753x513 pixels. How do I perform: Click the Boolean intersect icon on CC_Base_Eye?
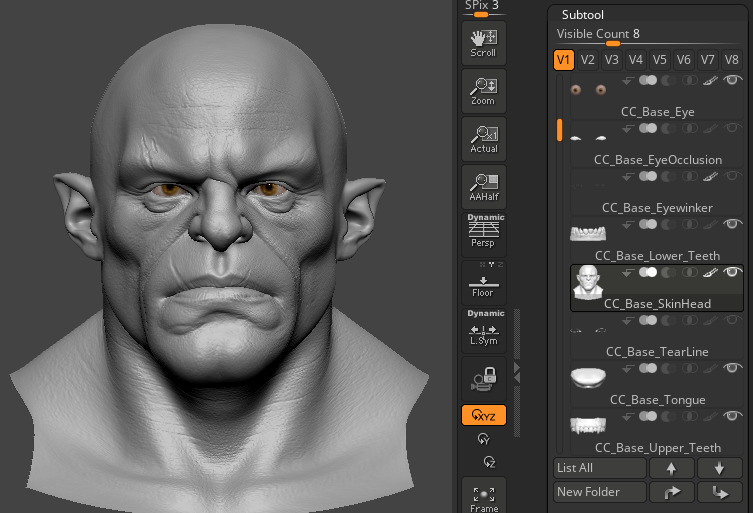690,80
